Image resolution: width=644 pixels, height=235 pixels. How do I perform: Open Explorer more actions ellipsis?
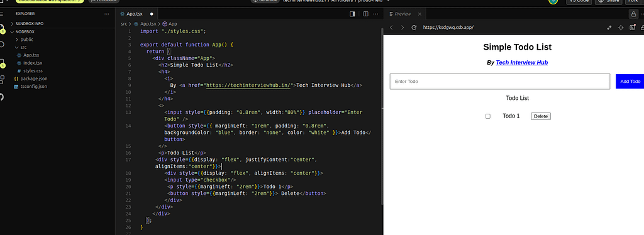point(107,14)
